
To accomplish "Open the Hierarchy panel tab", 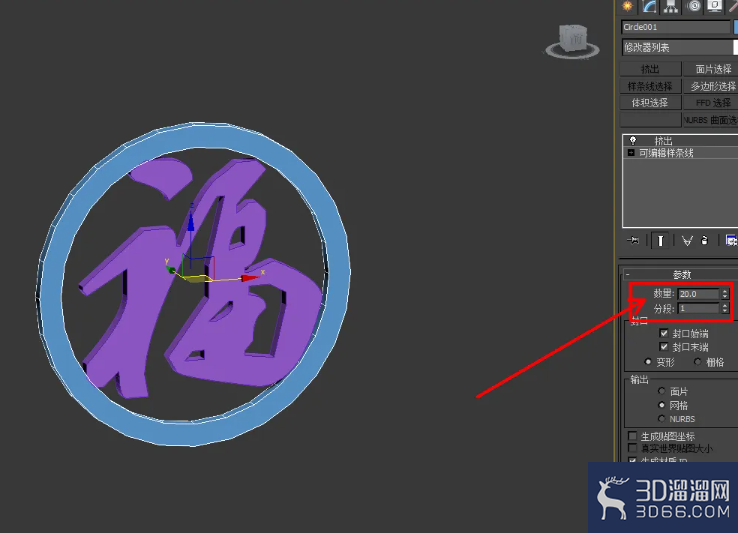I will (671, 6).
